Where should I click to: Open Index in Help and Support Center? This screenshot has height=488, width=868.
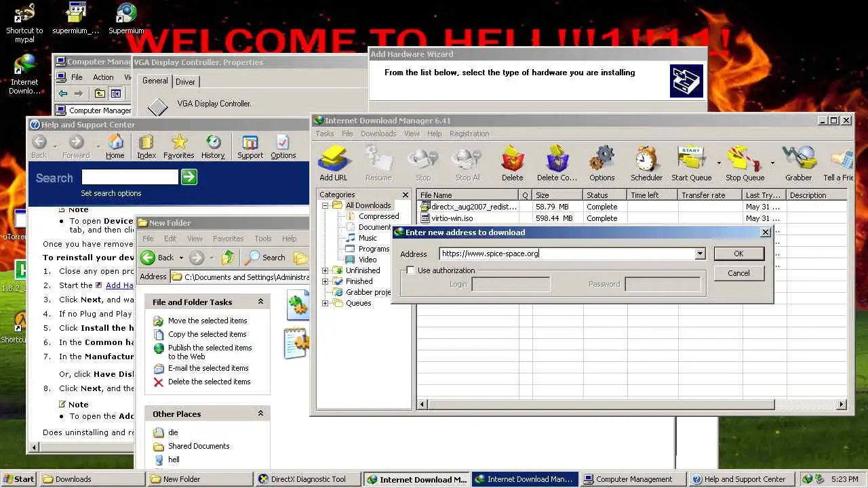tap(146, 146)
